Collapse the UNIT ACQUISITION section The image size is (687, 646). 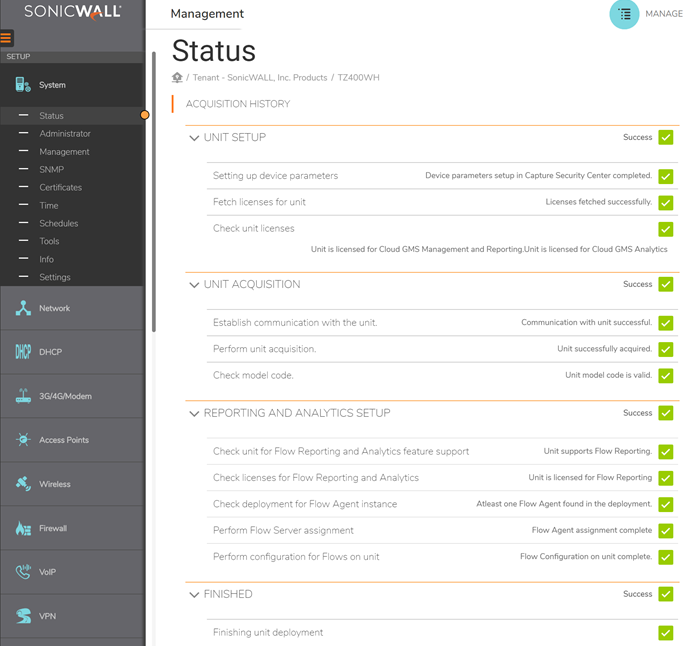(194, 285)
